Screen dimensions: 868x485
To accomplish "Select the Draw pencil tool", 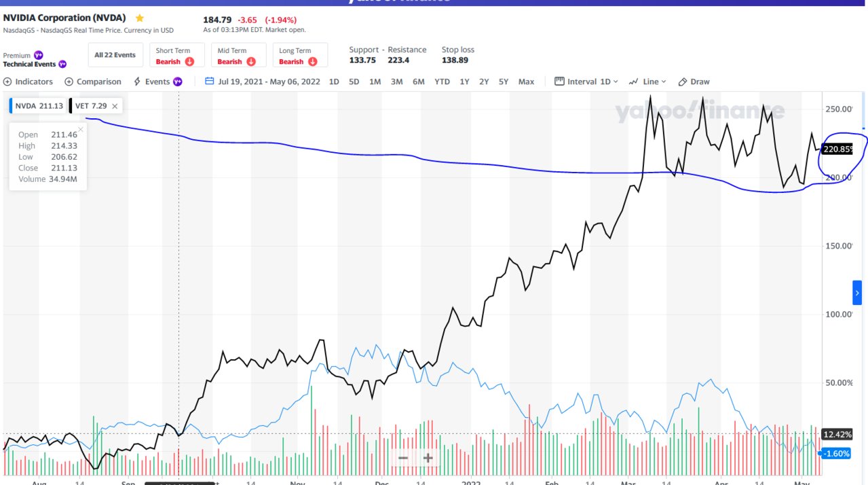I will [694, 82].
